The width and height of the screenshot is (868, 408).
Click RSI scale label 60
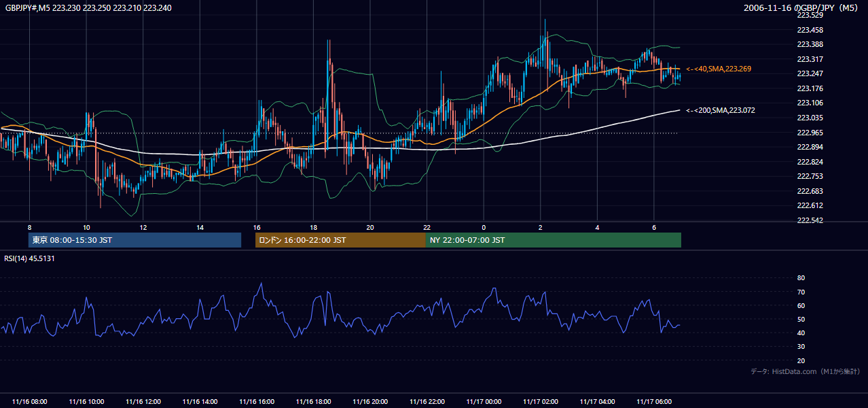pos(801,305)
